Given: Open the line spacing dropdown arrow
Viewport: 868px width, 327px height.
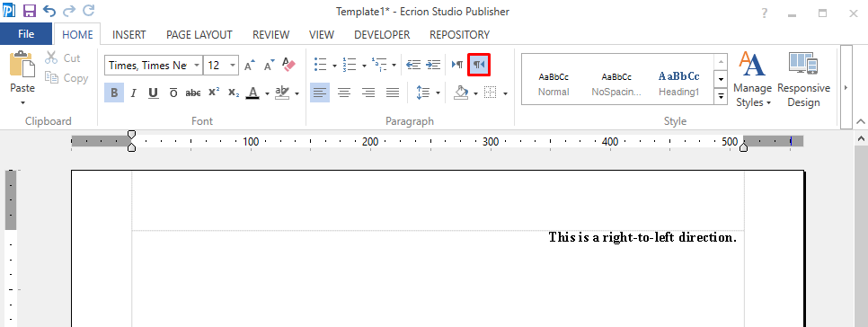Looking at the screenshot, I should click(x=438, y=93).
